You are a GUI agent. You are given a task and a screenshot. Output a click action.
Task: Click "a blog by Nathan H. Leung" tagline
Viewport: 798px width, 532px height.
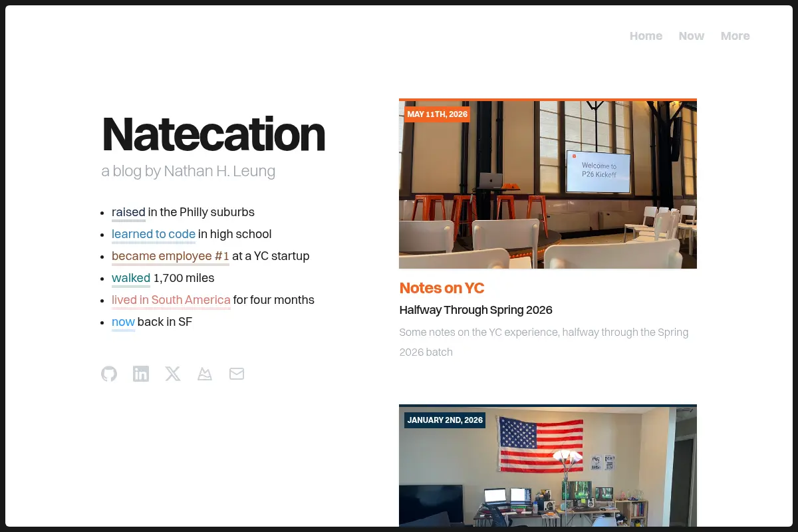point(188,172)
